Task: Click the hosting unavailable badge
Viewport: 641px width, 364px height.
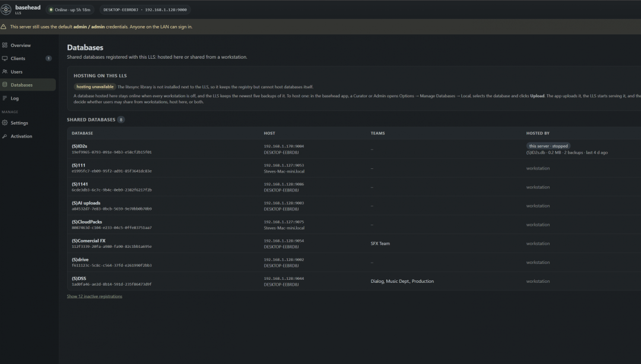Action: click(95, 87)
